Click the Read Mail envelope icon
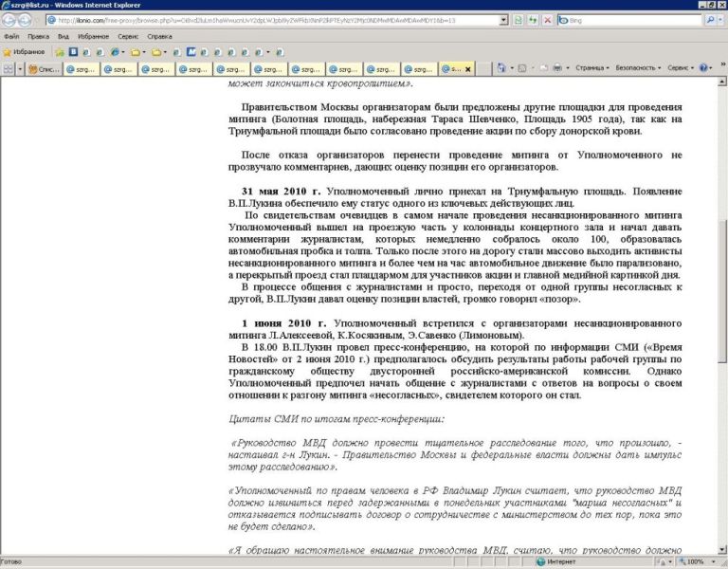728x569 pixels. (544, 68)
